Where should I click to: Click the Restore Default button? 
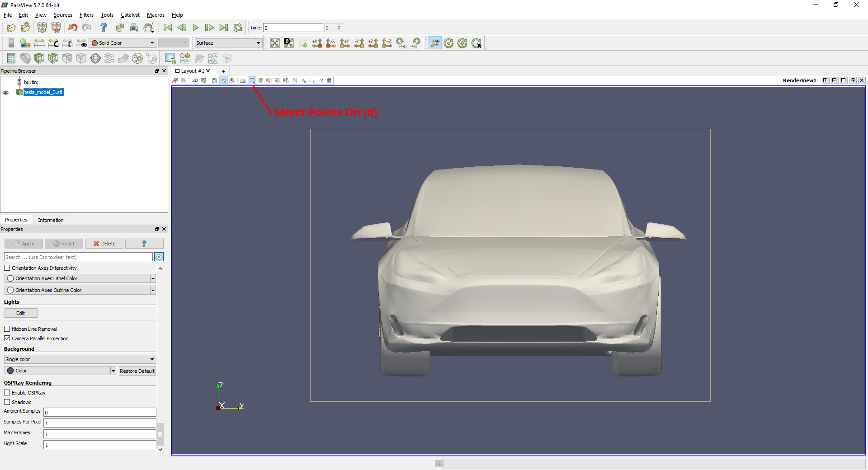137,371
